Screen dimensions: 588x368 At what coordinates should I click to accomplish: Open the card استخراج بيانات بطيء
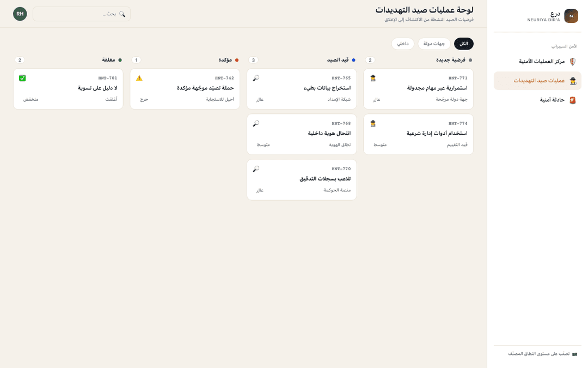pyautogui.click(x=302, y=89)
